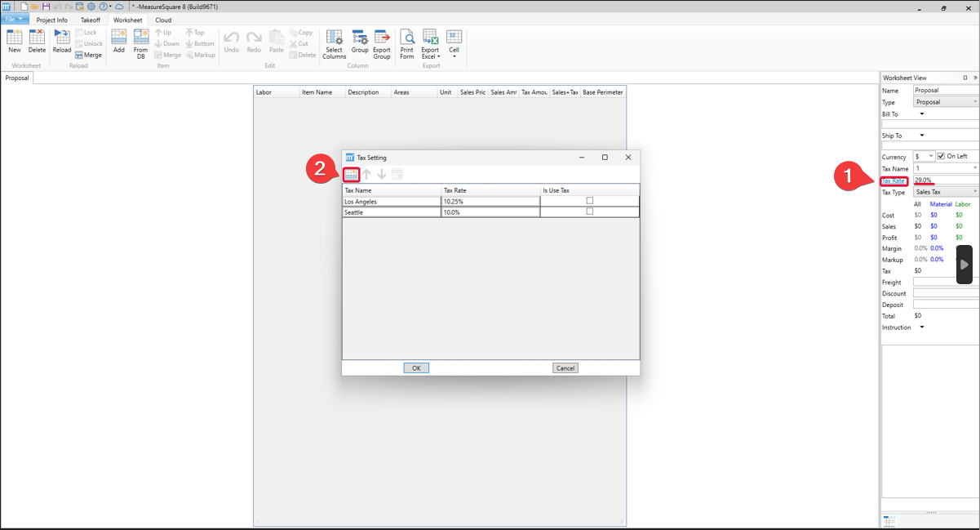Open the Currency symbol dropdown

coord(924,156)
